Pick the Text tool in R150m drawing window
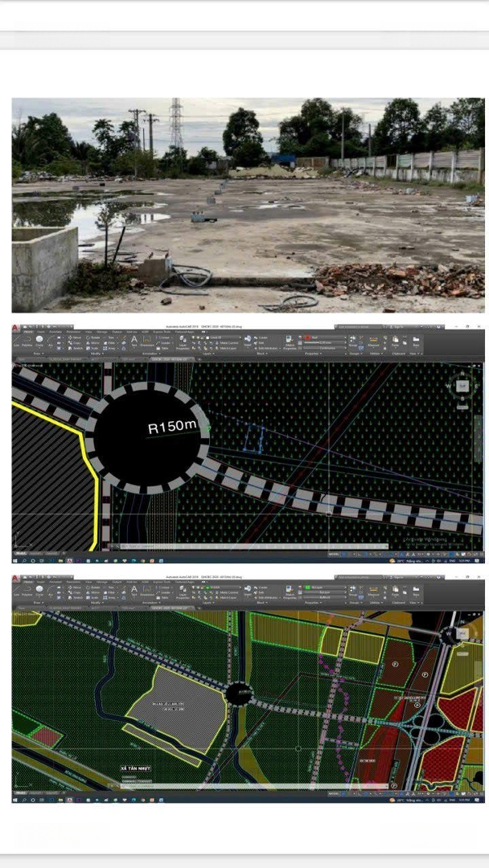489x868 pixels. (x=134, y=341)
